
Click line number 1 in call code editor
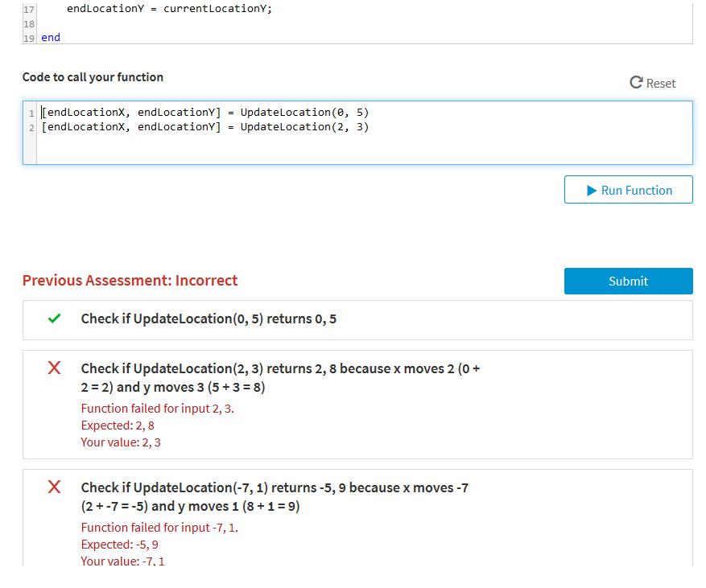point(31,113)
